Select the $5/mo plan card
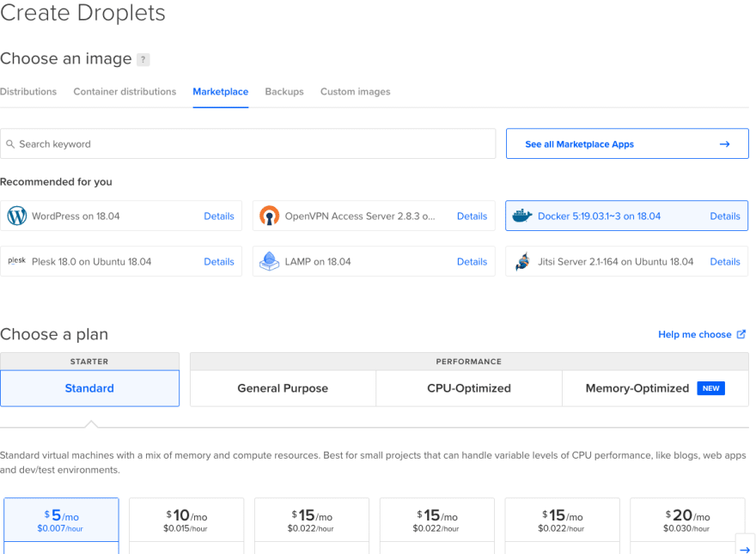The image size is (756, 554). (61, 526)
